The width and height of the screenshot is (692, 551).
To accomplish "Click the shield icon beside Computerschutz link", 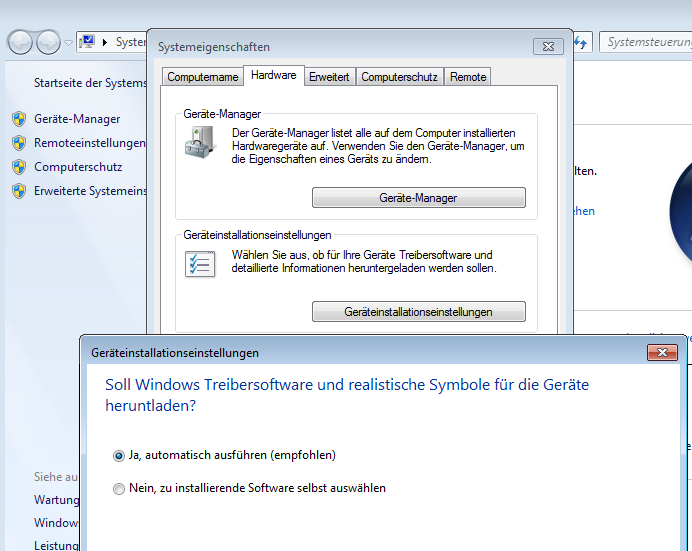I will pyautogui.click(x=19, y=167).
